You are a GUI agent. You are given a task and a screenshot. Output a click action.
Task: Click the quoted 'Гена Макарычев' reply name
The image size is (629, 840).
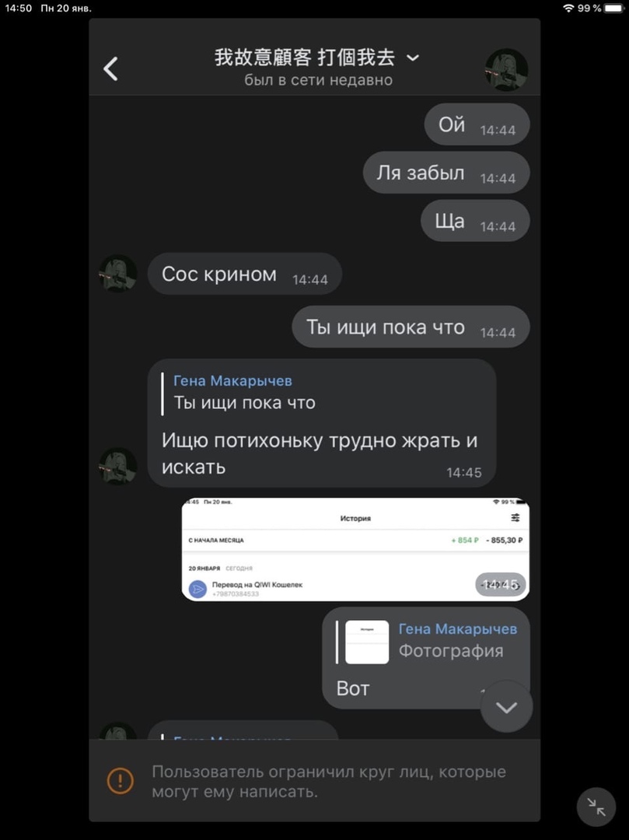coord(233,381)
